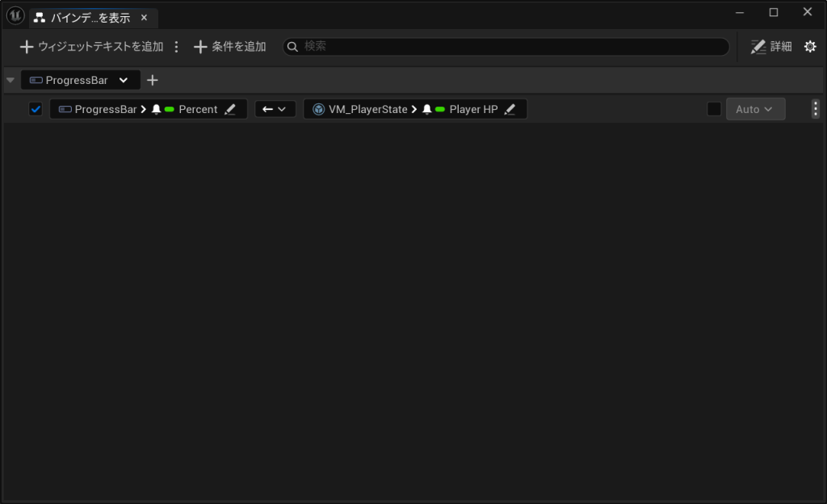This screenshot has height=504, width=827.
Task: Click the 条件を追加 button
Action: pyautogui.click(x=230, y=47)
